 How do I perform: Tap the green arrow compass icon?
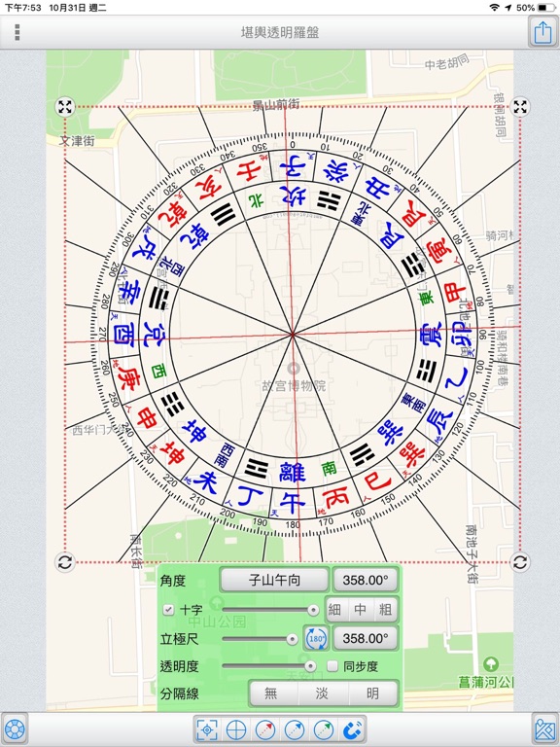click(x=324, y=729)
